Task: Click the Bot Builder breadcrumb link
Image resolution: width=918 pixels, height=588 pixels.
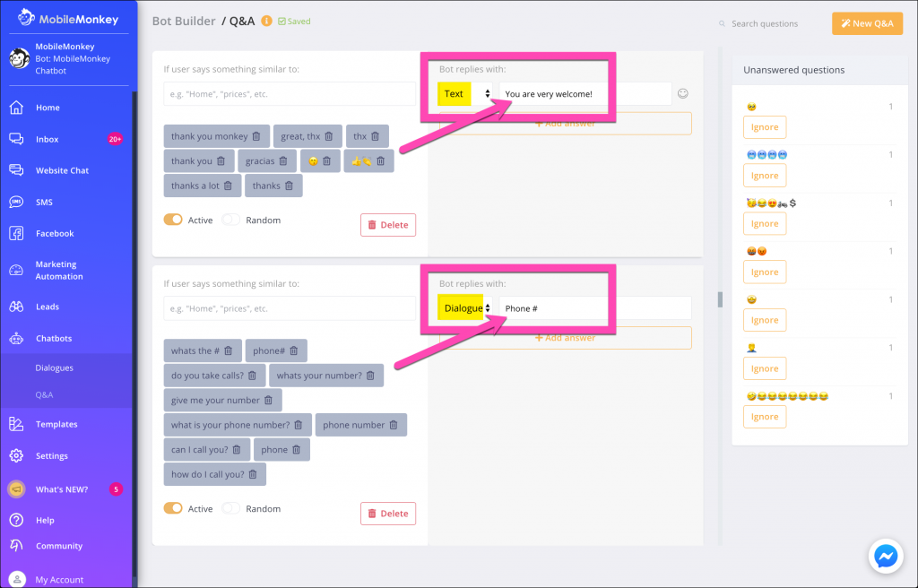Action: 184,22
